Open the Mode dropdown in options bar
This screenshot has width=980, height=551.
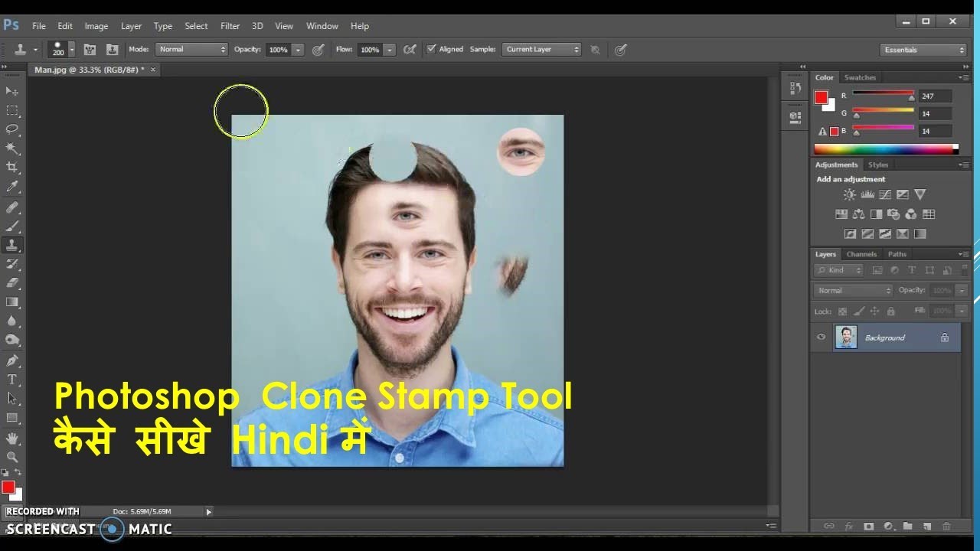pyautogui.click(x=191, y=49)
